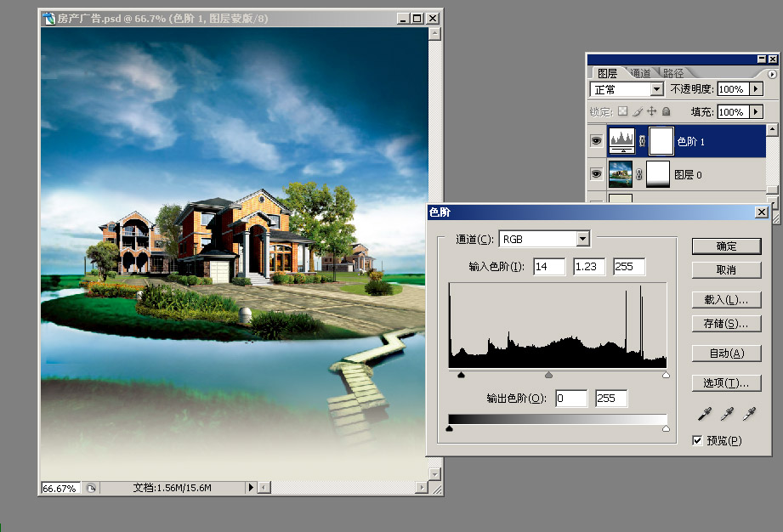Expand the 不透明度 opacity slider arrow

(x=756, y=89)
